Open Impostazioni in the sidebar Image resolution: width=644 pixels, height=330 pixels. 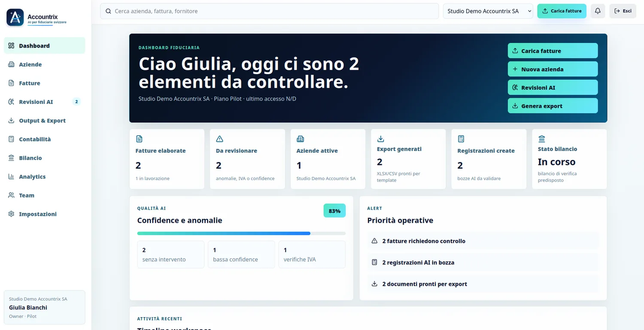pos(45,214)
